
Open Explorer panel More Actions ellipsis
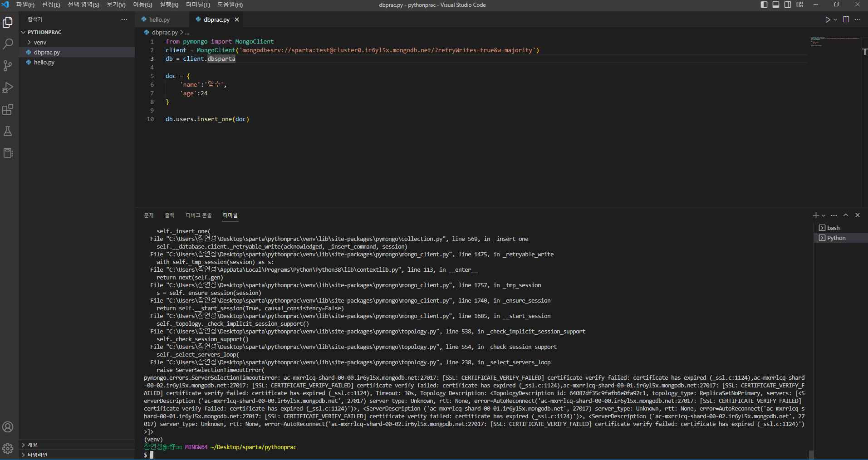124,20
